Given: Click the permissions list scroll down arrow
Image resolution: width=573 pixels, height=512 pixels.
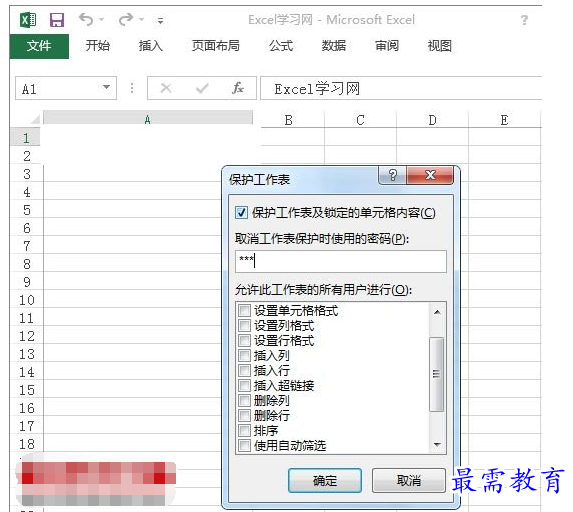Looking at the screenshot, I should [x=437, y=445].
